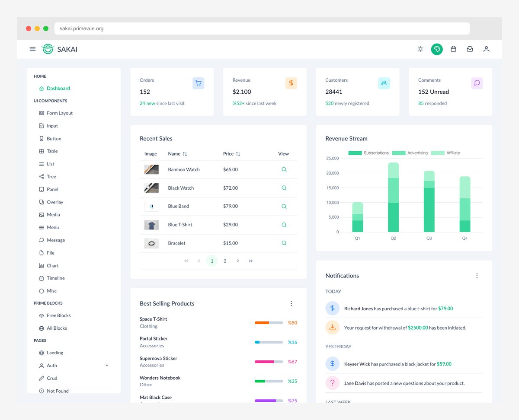Viewport: 519px width, 420px height.
Task: Select Chart in the sidebar
Action: (52, 265)
